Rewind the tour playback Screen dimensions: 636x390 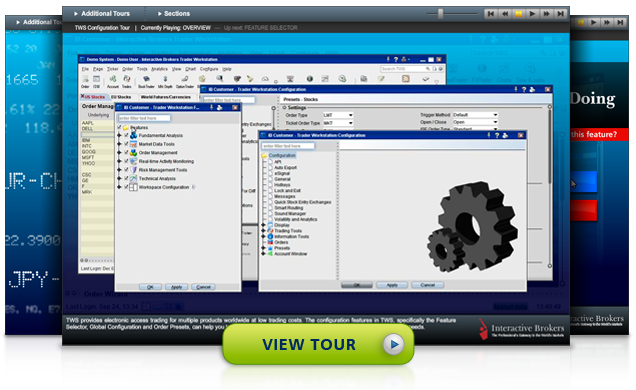(505, 14)
